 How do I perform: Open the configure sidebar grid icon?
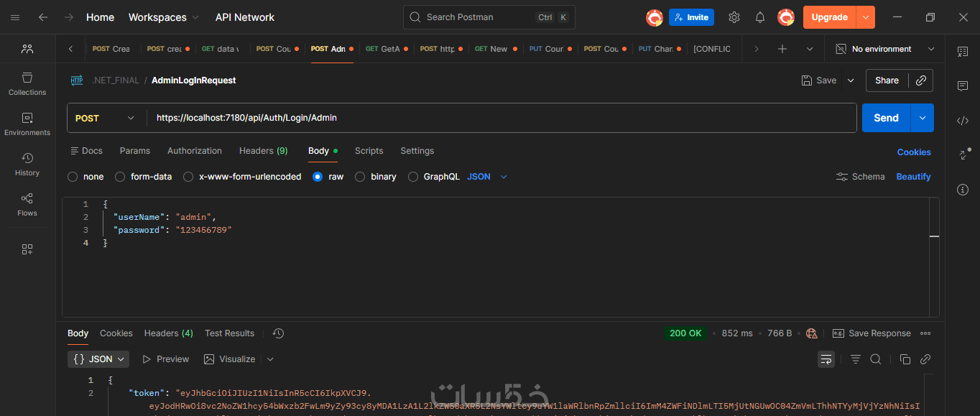pos(27,249)
